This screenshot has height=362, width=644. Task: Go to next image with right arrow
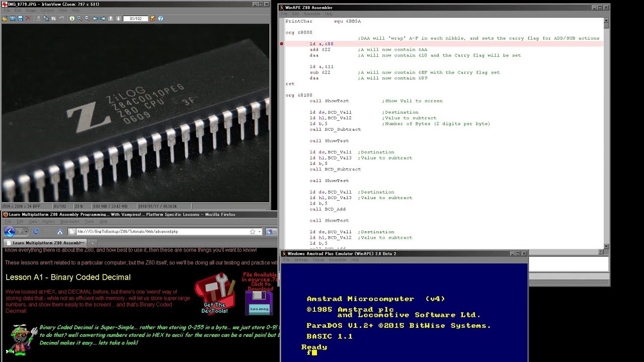click(103, 19)
